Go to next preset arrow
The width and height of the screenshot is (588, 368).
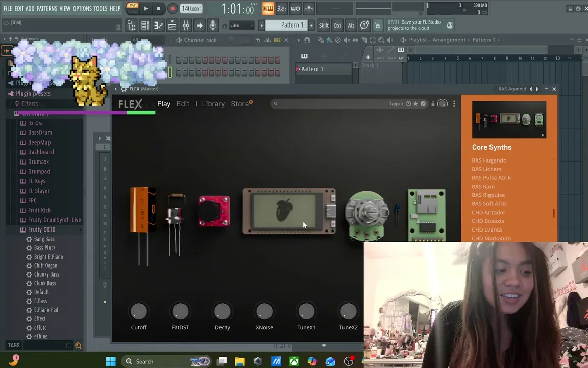point(537,89)
